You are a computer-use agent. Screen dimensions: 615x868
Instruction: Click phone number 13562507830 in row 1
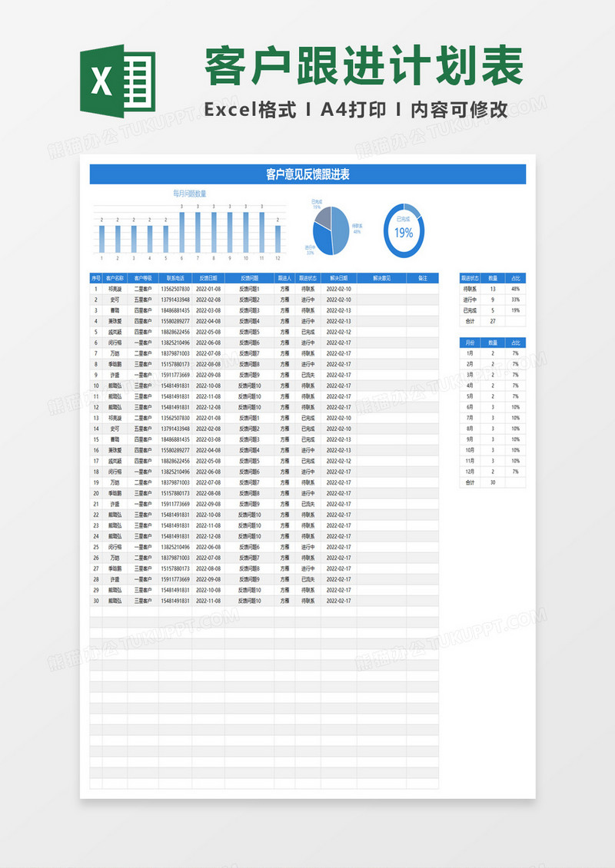pyautogui.click(x=175, y=289)
